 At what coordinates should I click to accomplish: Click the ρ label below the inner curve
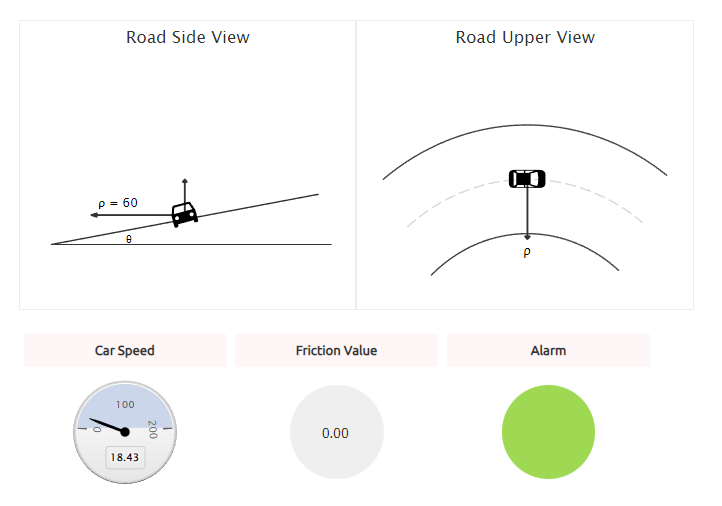click(527, 252)
